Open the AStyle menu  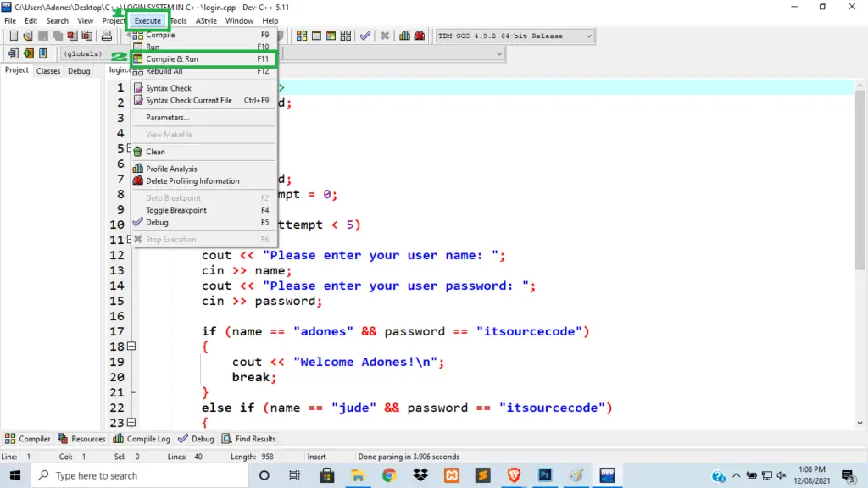pyautogui.click(x=206, y=21)
